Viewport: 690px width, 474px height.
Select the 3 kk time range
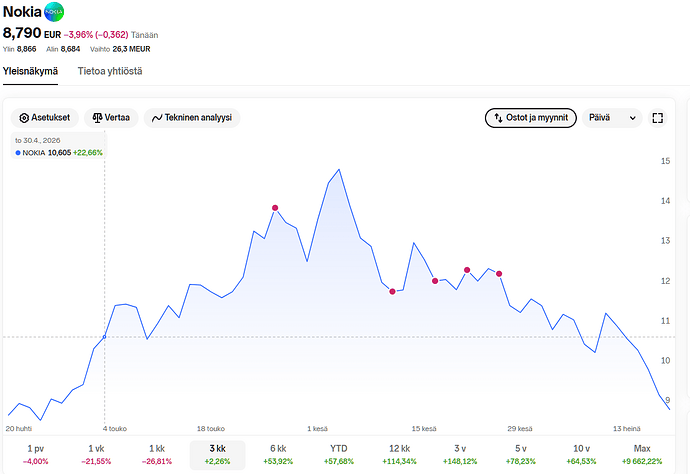coord(217,455)
